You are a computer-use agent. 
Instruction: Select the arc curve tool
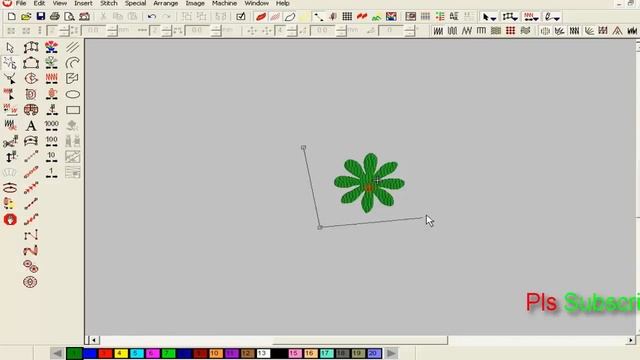tap(73, 63)
